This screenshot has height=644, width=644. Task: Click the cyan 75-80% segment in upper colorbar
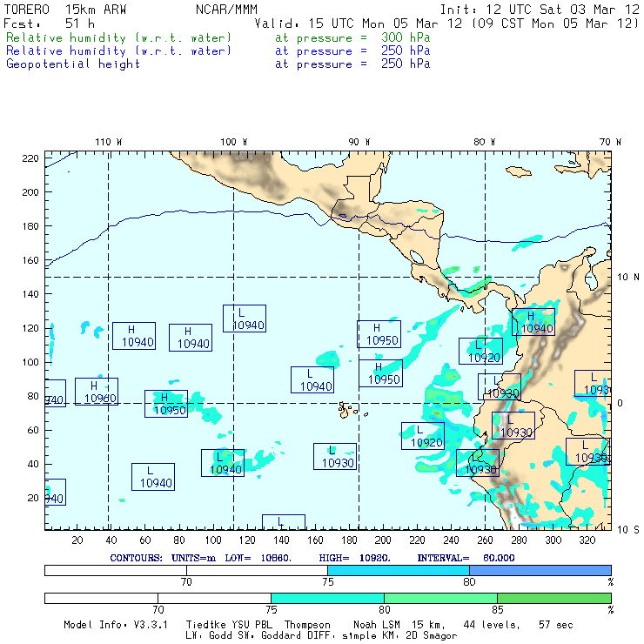[399, 569]
